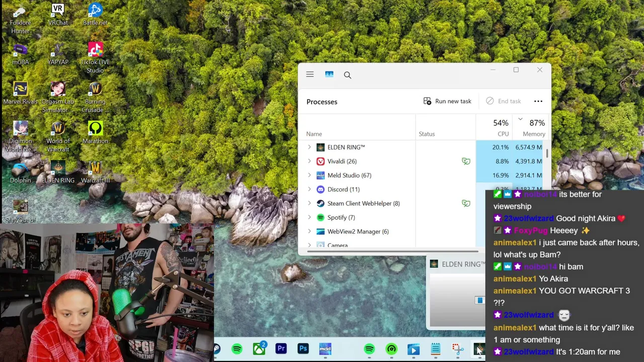This screenshot has height=362, width=644.
Task: Open Meld Studio from taskbar
Action: [x=325, y=348]
